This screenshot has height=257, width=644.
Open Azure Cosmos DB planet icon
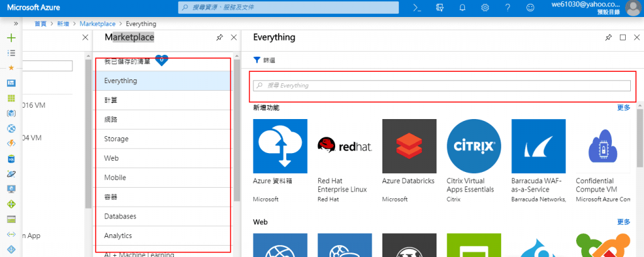click(x=11, y=174)
